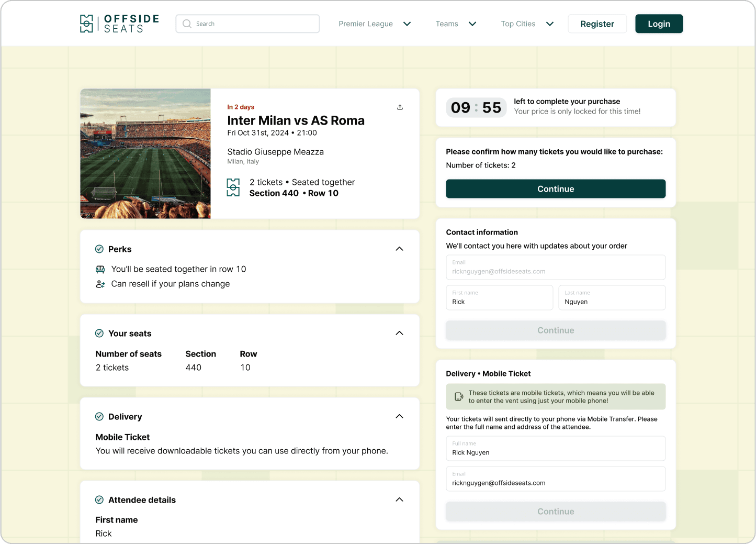The width and height of the screenshot is (756, 544).
Task: Open the Top Cities dropdown
Action: [527, 24]
